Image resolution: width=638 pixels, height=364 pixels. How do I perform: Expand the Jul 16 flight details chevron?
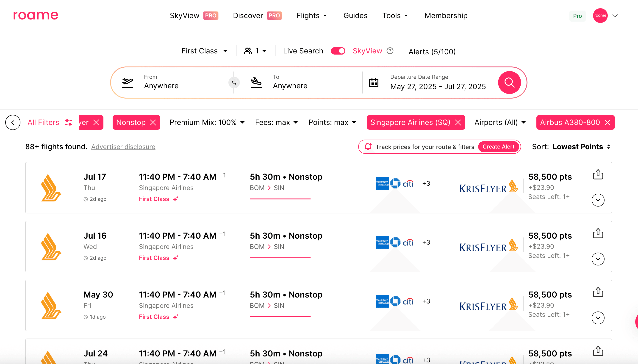(598, 259)
